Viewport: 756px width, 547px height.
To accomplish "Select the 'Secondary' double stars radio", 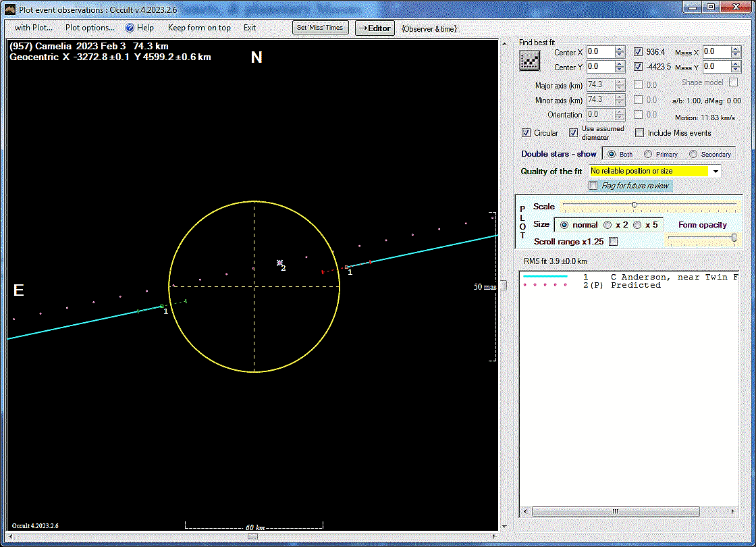I will [x=693, y=155].
